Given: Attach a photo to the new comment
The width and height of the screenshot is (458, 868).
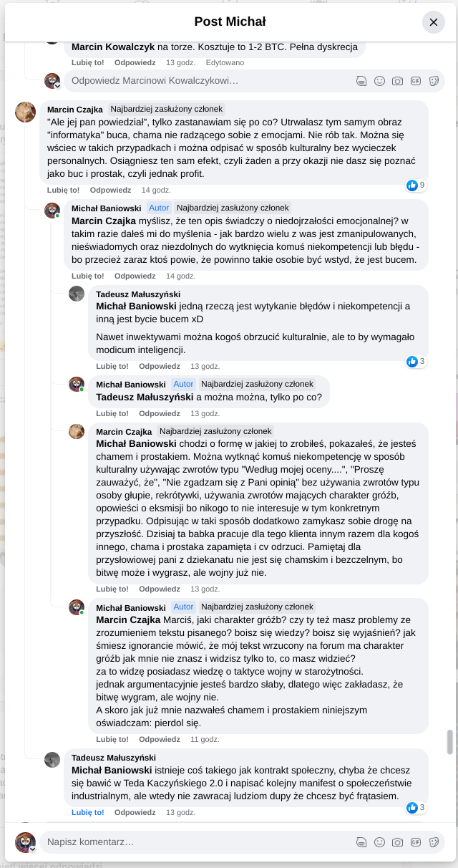Looking at the screenshot, I should click(x=397, y=842).
